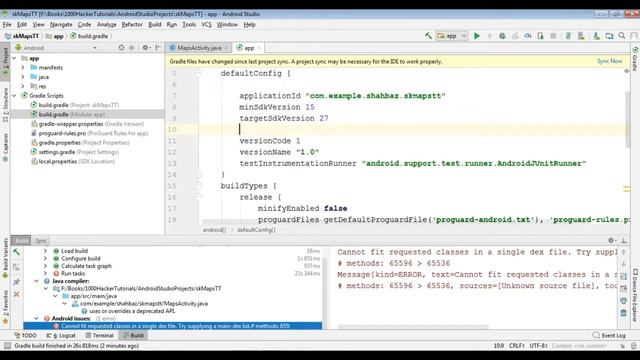Open the Refactor menu
The width and height of the screenshot is (640, 360).
pos(132,24)
